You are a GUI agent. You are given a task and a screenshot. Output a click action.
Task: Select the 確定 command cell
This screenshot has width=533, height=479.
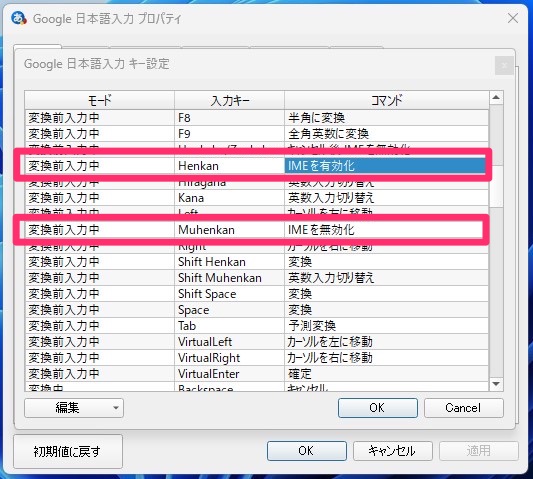click(386, 374)
